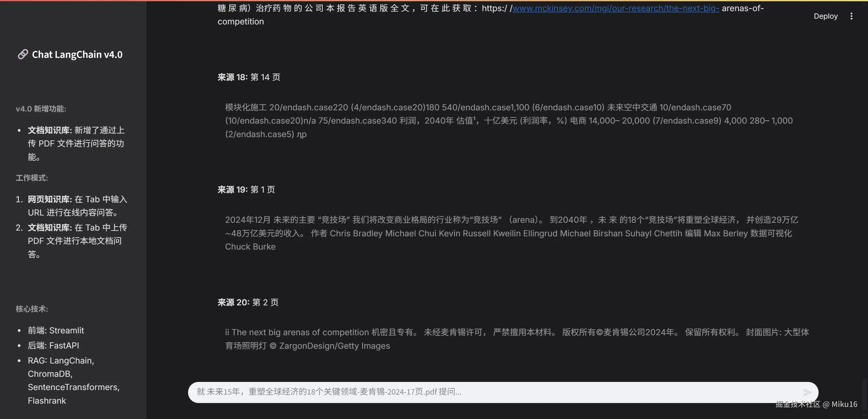Viewport: 868px width, 419px height.
Task: Select the Flashrank entry under 核心技术
Action: (x=46, y=400)
